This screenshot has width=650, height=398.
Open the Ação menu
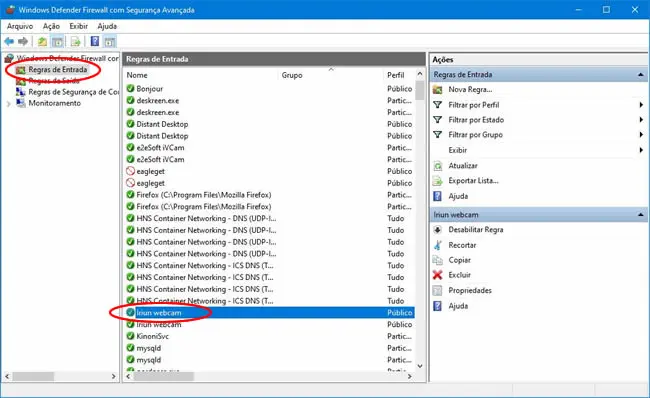[51, 26]
